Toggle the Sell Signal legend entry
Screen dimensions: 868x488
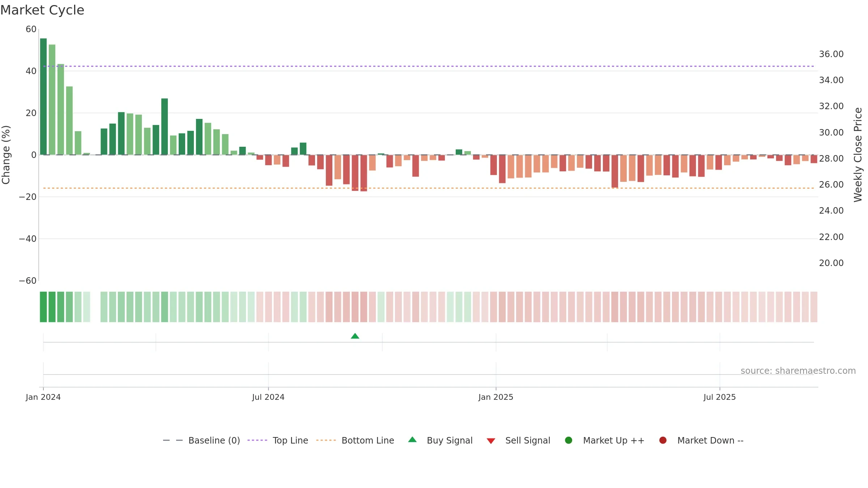[518, 440]
